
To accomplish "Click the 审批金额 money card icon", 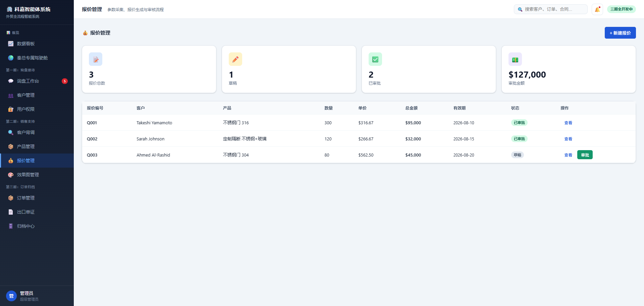I will [515, 59].
